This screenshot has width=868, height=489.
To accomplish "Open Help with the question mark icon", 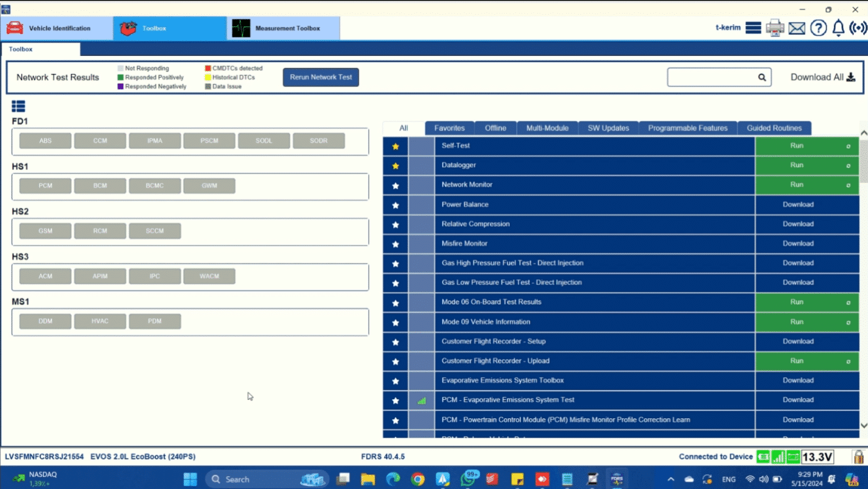I will tap(818, 27).
